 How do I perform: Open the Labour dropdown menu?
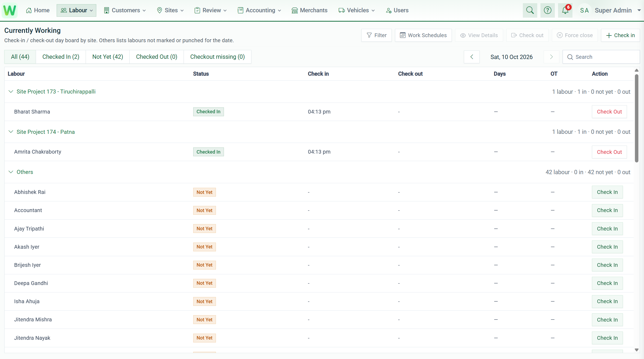tap(76, 10)
